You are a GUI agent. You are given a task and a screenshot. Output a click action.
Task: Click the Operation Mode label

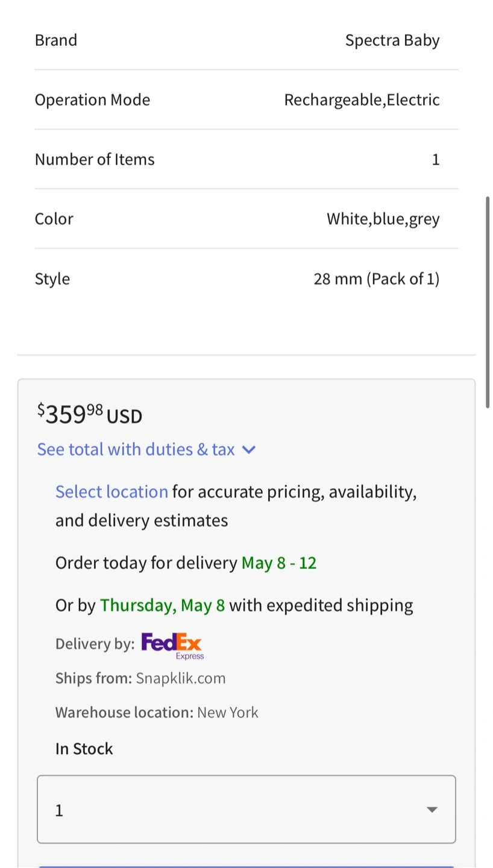coord(92,100)
